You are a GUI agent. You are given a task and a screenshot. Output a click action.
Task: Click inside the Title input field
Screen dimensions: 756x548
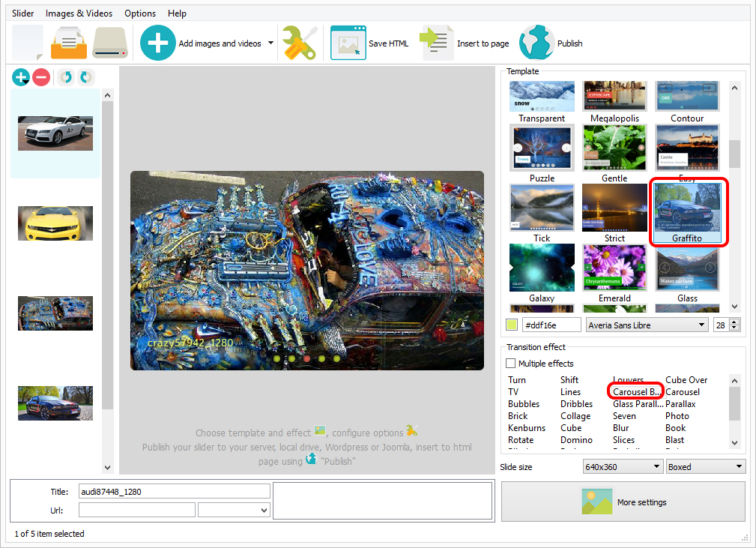coord(174,491)
